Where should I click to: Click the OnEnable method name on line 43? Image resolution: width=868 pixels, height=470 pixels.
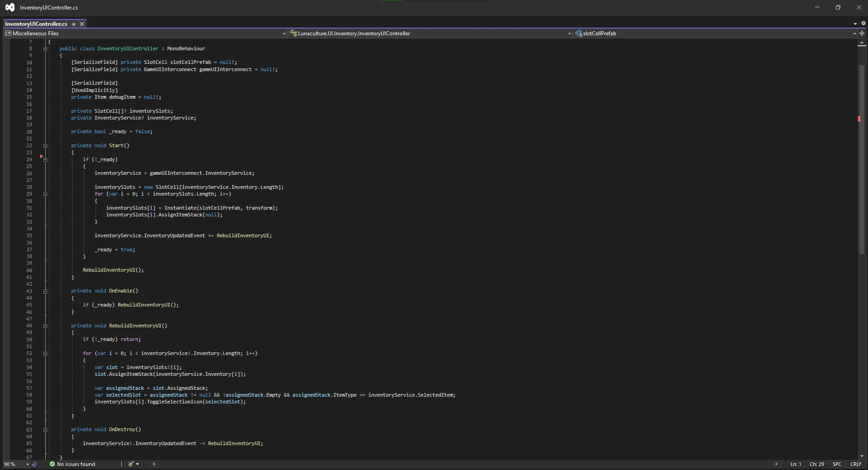coord(120,291)
